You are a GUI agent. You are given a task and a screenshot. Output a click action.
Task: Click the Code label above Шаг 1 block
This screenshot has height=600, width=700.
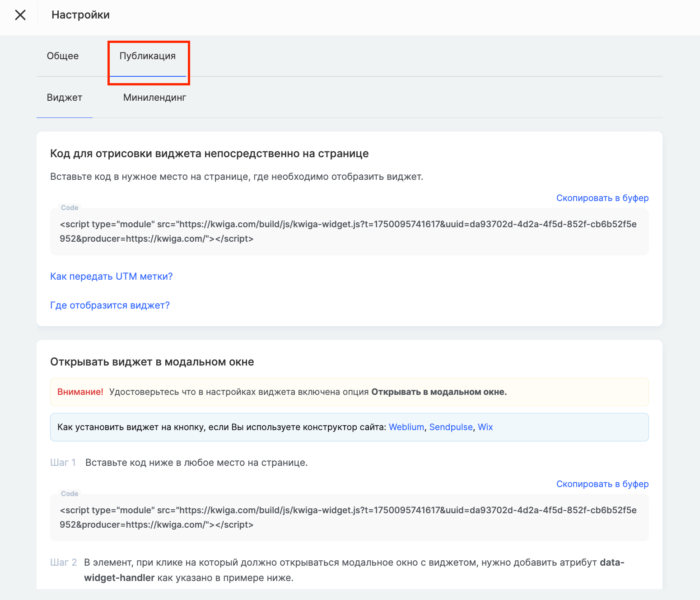(70, 494)
